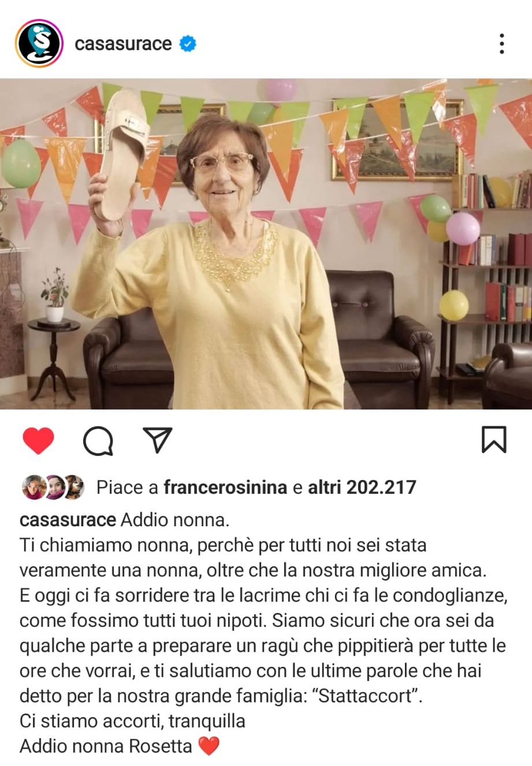
Task: Click the red heart emoji after Rosetta
Action: 209,746
